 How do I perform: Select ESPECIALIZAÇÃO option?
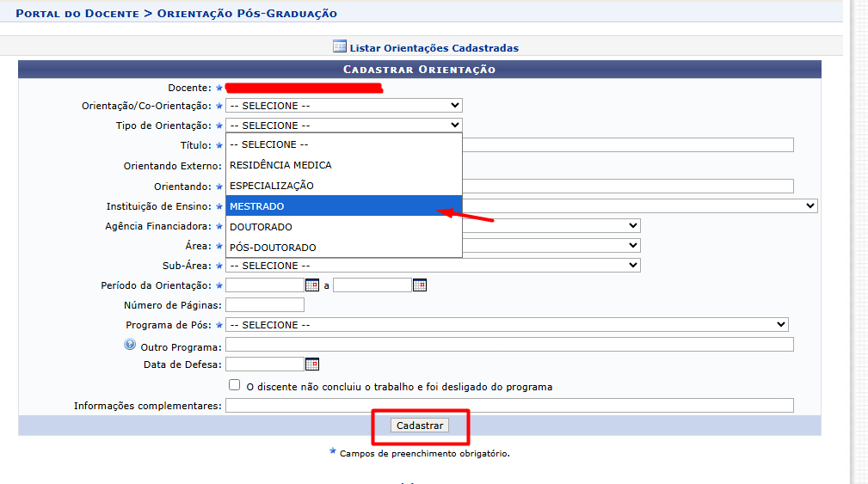coord(344,186)
